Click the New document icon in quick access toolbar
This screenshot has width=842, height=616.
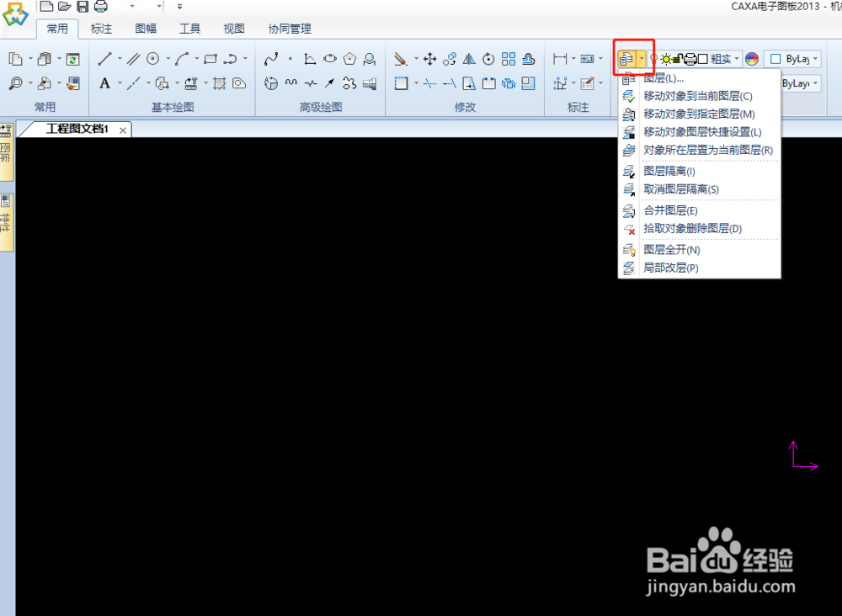point(46,7)
